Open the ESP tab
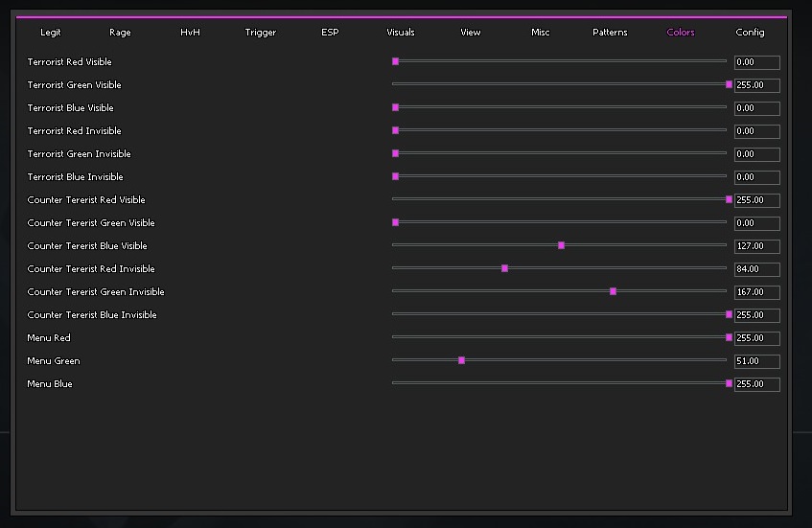Screen dimensions: 812x528 point(330,33)
